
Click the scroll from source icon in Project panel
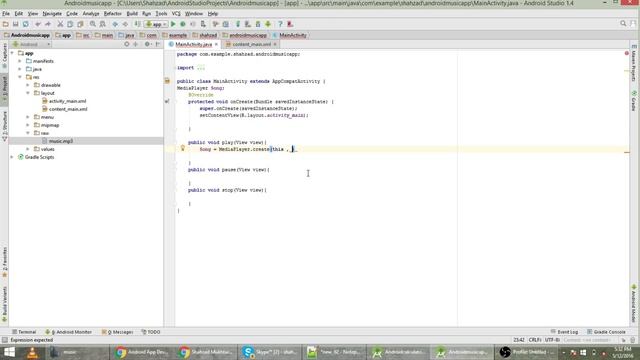point(127,44)
